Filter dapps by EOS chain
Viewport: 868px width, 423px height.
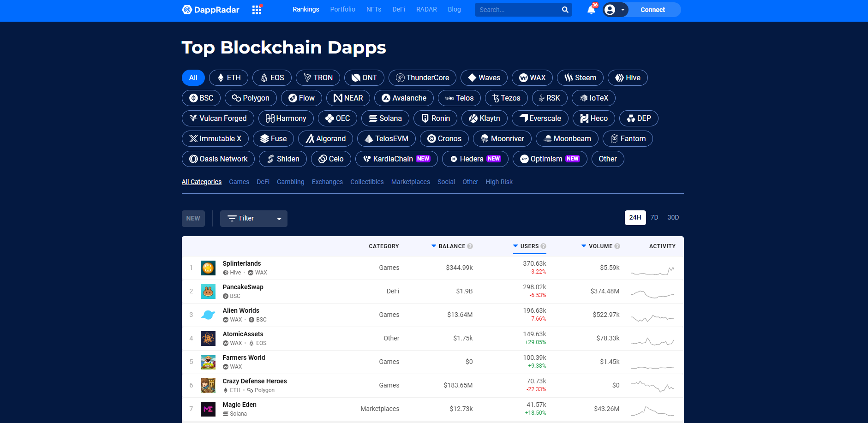click(272, 78)
